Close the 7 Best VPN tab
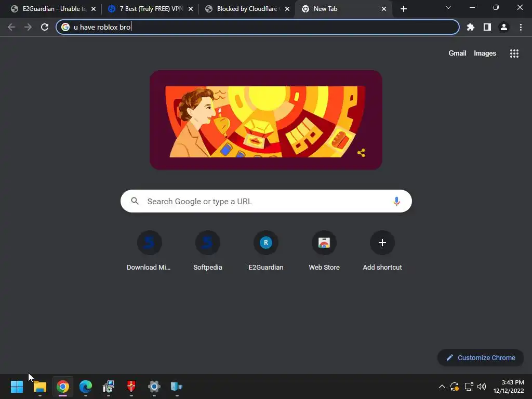Viewport: 532px width, 399px height. [191, 9]
